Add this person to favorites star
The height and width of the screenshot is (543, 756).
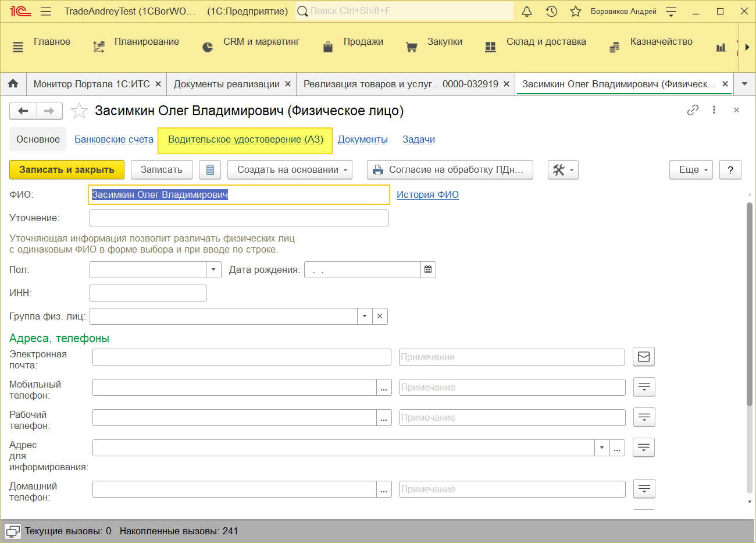pos(79,111)
